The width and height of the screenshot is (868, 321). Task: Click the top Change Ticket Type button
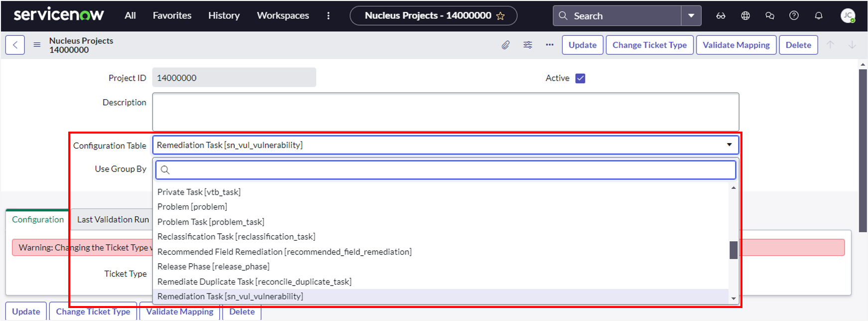pos(649,45)
